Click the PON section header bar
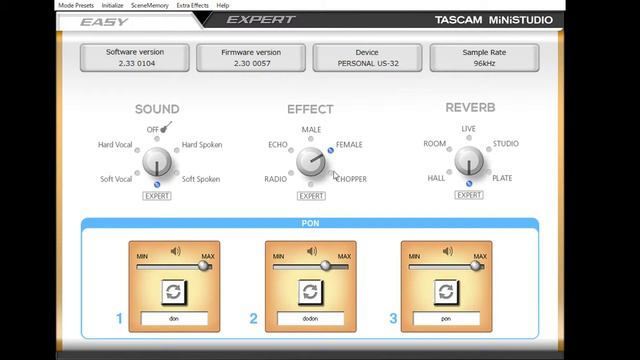This screenshot has width=640, height=360. 310,223
